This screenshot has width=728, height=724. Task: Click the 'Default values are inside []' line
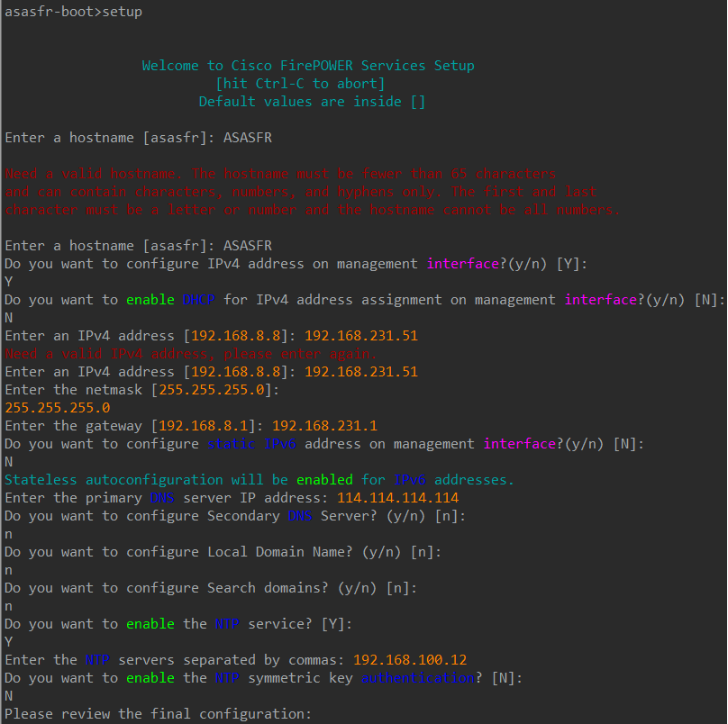click(312, 102)
